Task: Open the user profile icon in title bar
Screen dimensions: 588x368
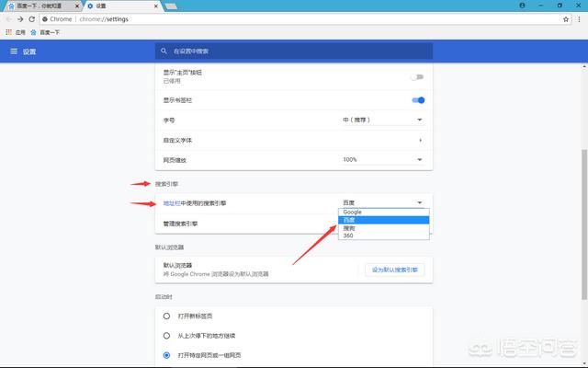Action: [523, 6]
